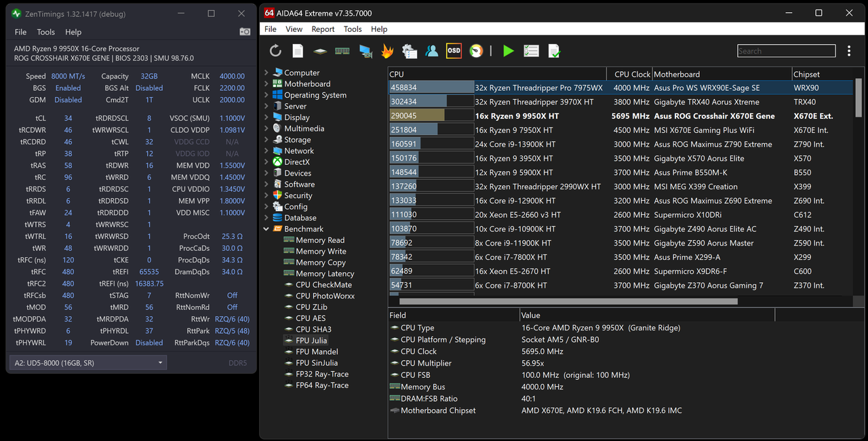868x441 pixels.
Task: Expand the Operating System tree node
Action: [x=266, y=95]
